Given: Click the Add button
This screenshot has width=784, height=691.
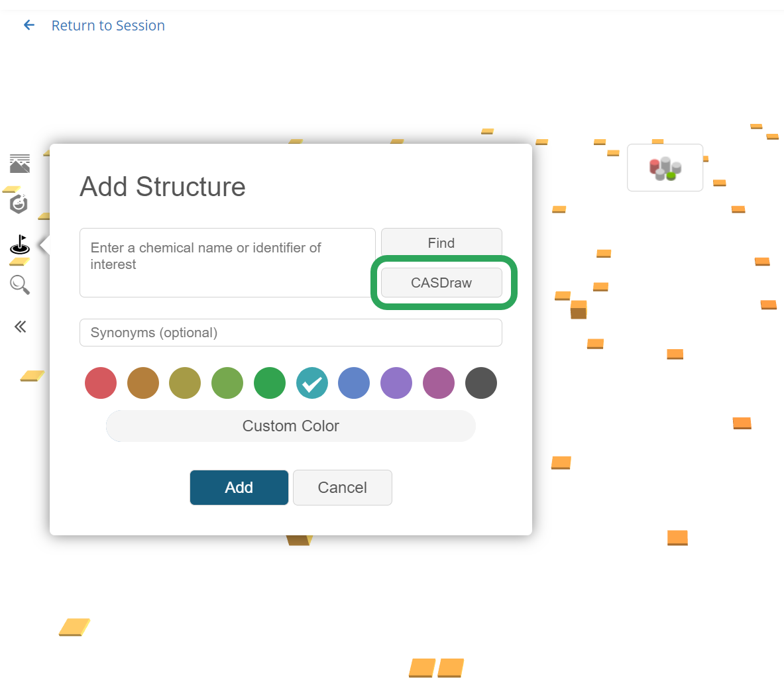Looking at the screenshot, I should pyautogui.click(x=239, y=488).
